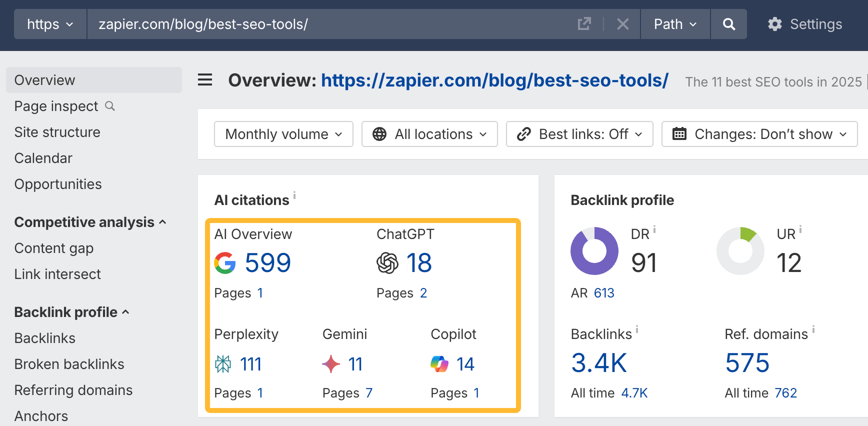Click Gemini Pages 7 link
This screenshot has width=868, height=426.
[369, 393]
